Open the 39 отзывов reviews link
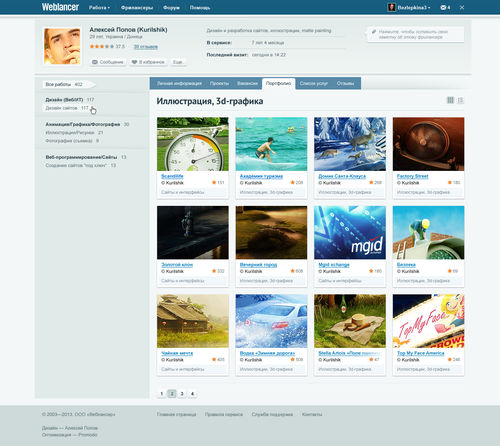Image resolution: width=500 pixels, height=446 pixels. (x=146, y=47)
